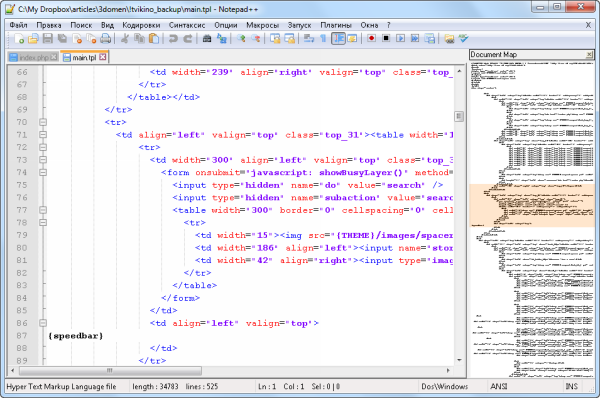Paste using the clipboard toolbar icon

tap(154, 38)
